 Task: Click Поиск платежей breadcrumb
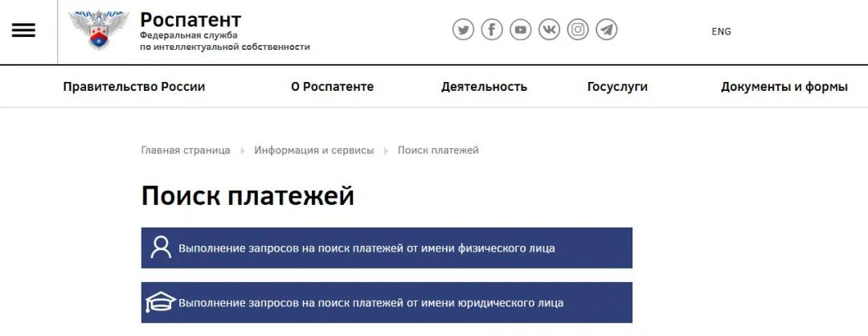point(438,150)
